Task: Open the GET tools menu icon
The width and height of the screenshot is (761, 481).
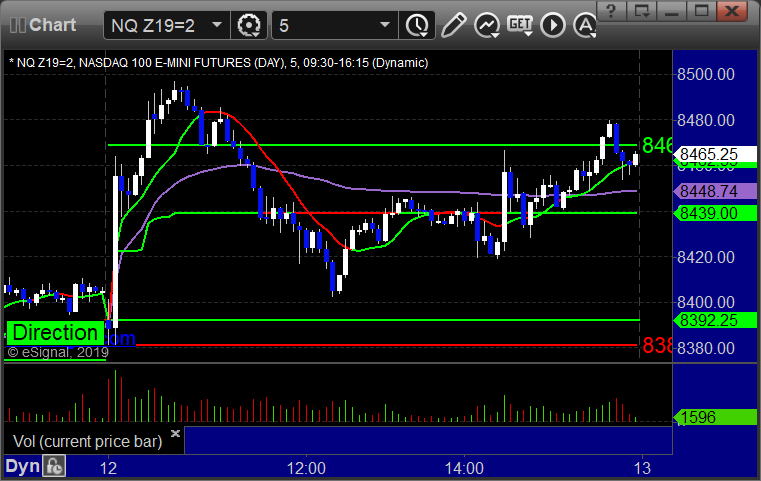Action: click(x=520, y=25)
